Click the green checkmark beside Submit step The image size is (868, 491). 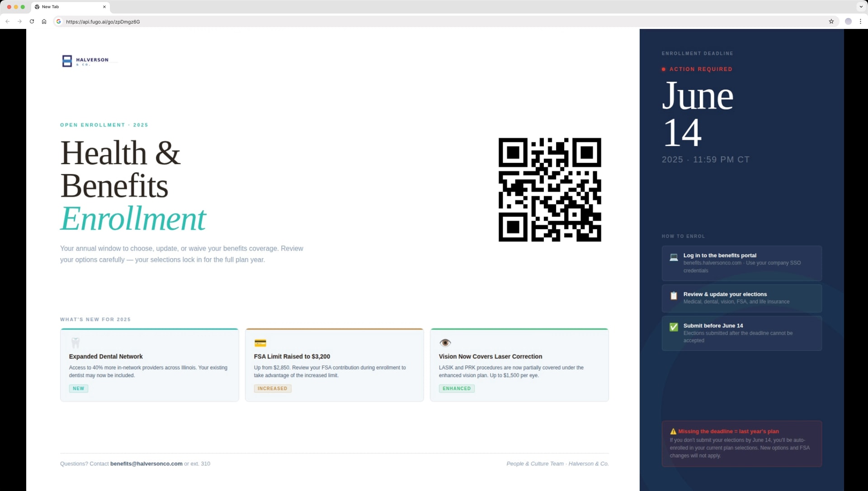click(674, 327)
